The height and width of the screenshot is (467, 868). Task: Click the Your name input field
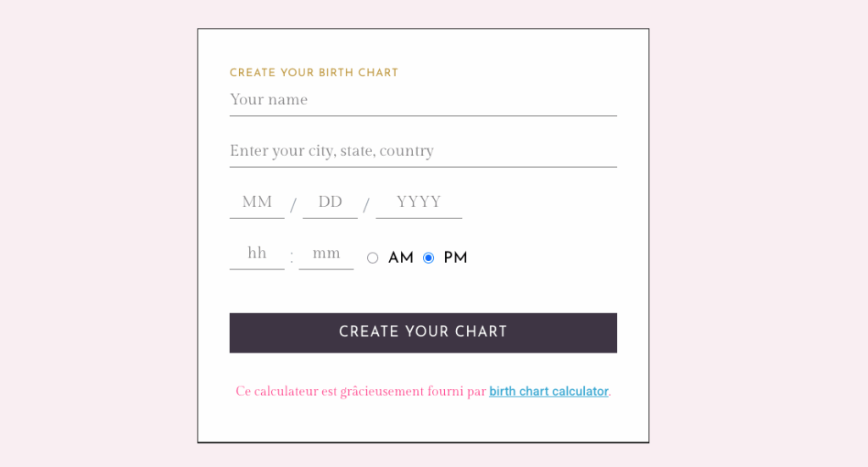pyautogui.click(x=422, y=100)
